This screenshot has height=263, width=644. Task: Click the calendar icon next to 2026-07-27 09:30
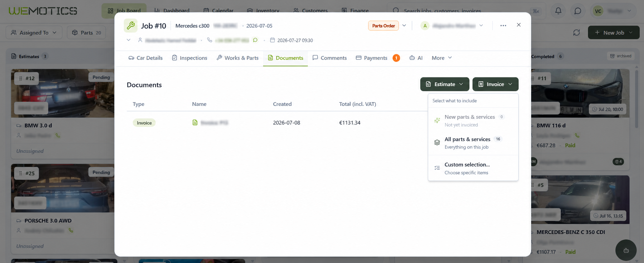[272, 40]
